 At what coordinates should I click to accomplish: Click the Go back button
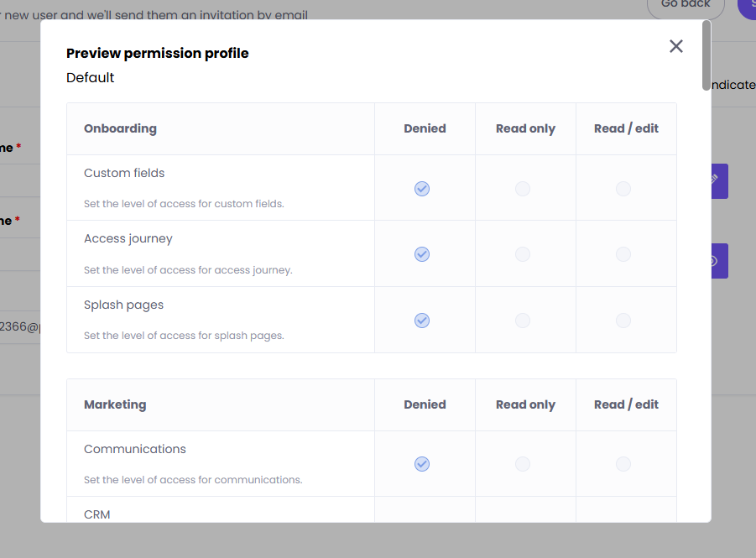(686, 6)
